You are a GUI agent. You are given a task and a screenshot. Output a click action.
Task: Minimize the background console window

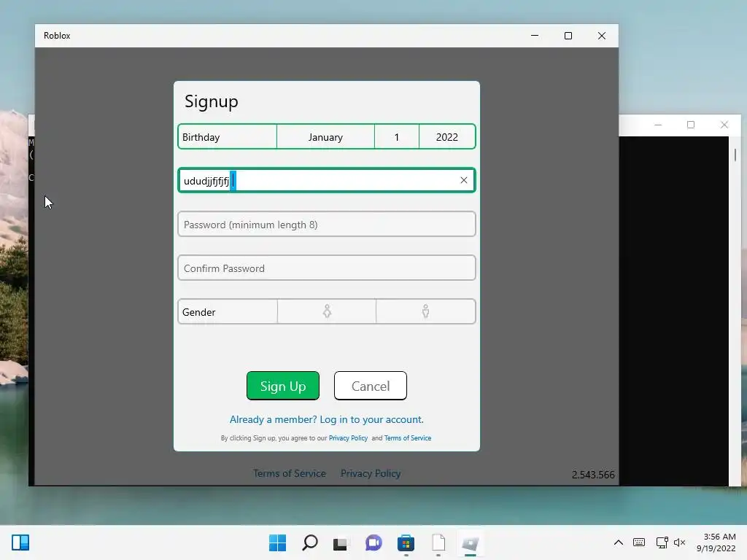pos(658,125)
